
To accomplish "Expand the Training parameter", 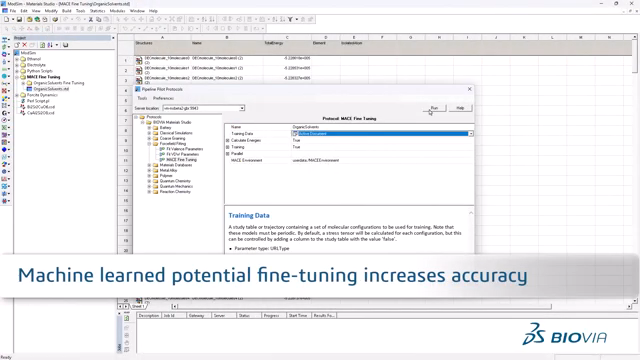I will point(228,147).
